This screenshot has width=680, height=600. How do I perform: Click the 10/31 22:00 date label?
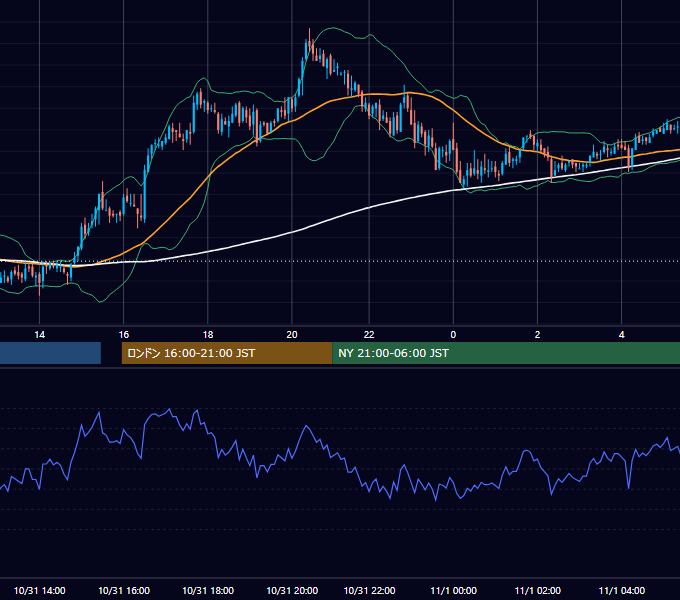click(x=369, y=590)
